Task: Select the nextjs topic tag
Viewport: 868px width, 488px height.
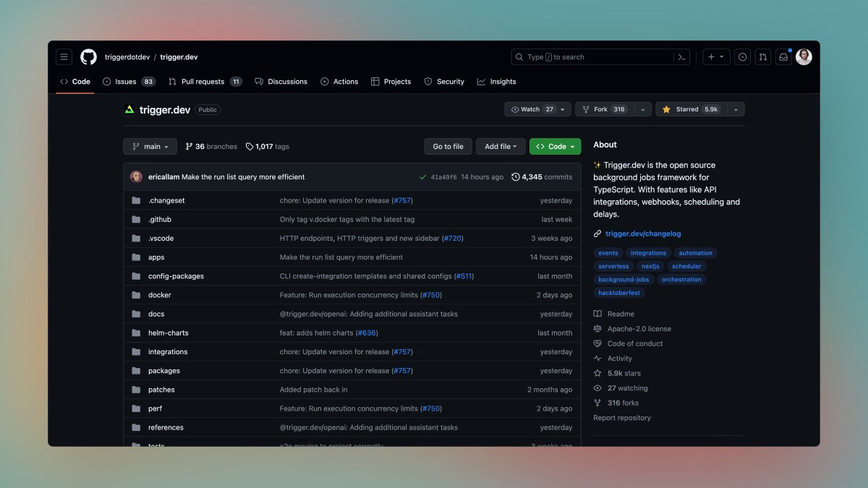Action: point(650,266)
